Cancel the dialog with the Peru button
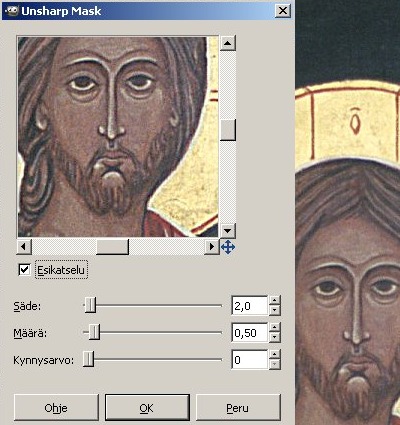 click(238, 407)
